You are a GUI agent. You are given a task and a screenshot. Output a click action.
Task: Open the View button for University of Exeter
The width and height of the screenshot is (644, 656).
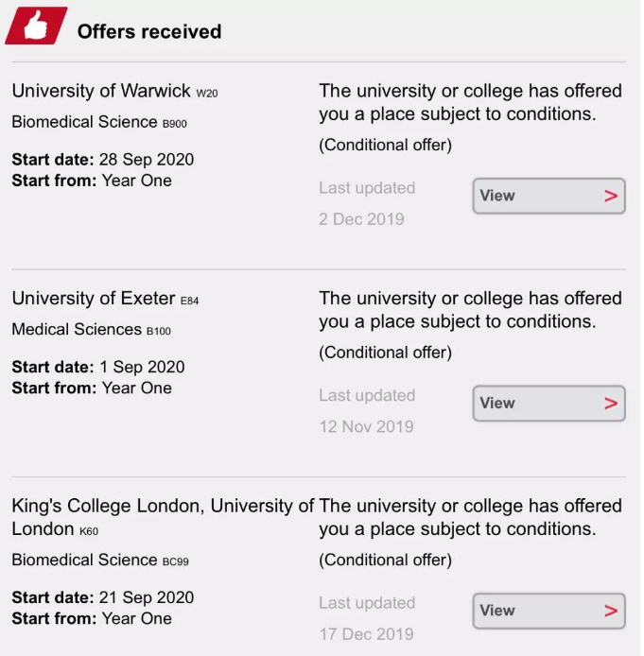(x=549, y=404)
